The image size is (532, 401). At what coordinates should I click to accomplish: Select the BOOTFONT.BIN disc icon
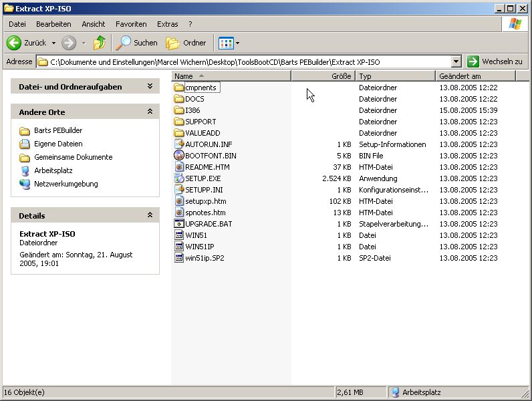[x=179, y=156]
